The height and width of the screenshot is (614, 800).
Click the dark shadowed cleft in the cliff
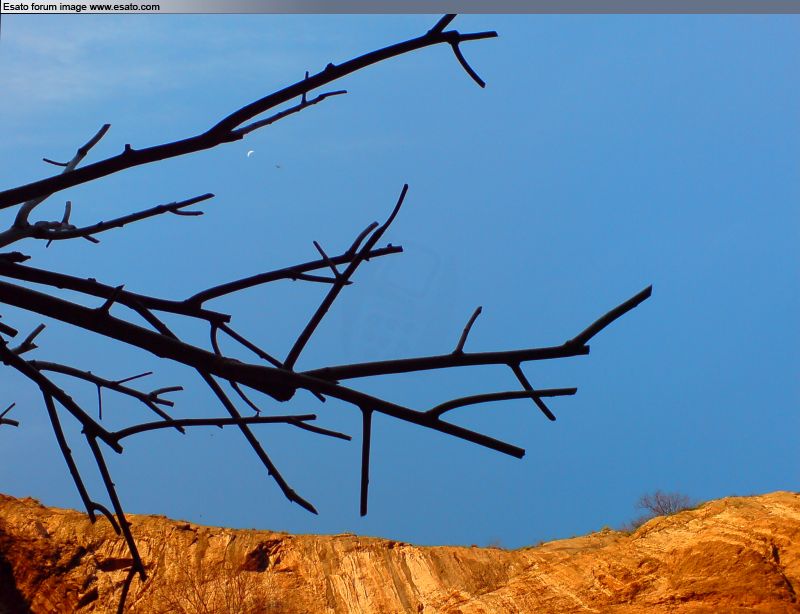(x=262, y=556)
